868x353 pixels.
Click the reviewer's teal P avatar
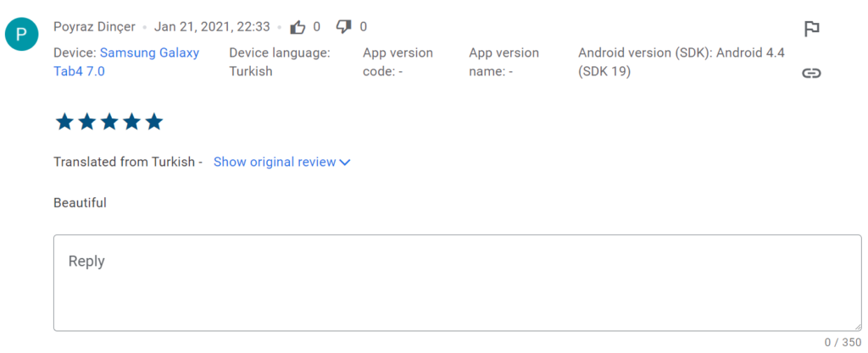pos(22,35)
